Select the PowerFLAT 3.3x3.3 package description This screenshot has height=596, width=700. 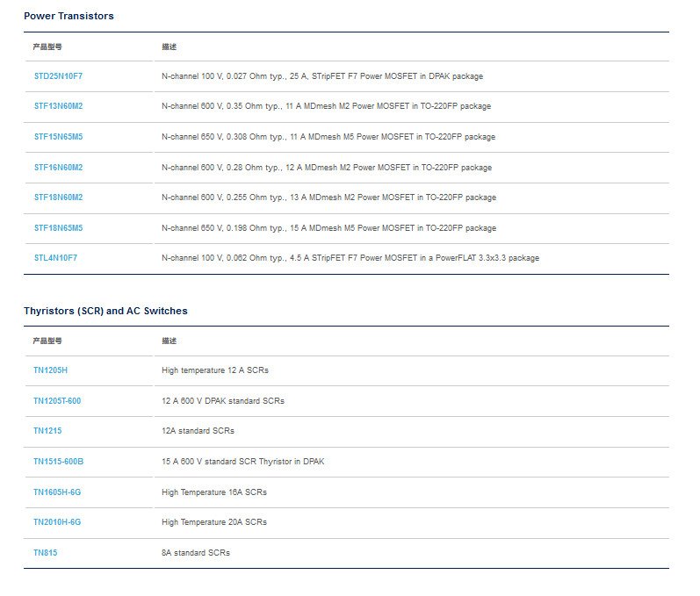pos(350,258)
